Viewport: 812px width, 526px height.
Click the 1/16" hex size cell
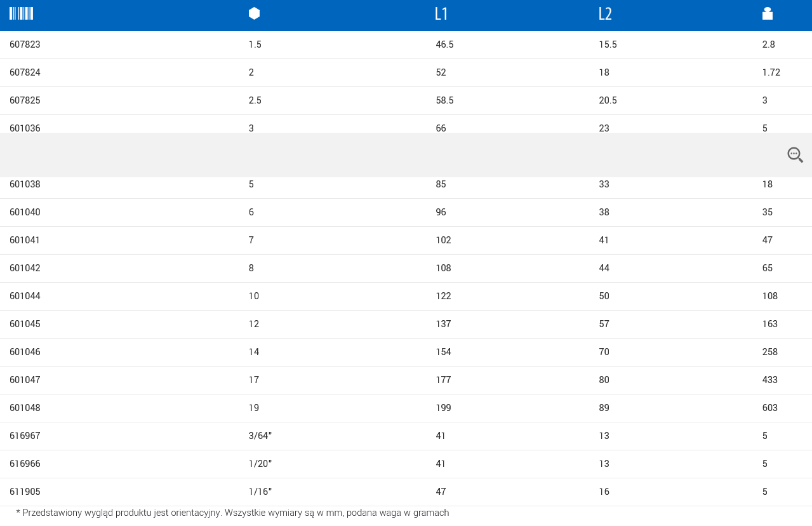coord(260,492)
